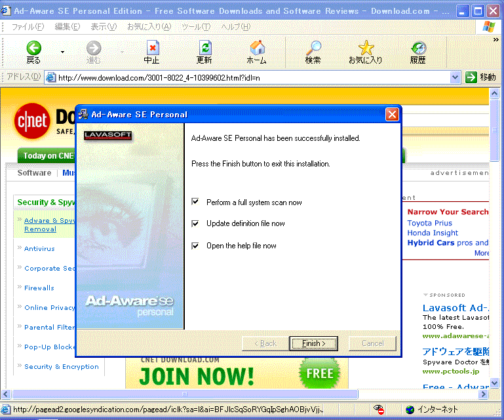This screenshot has height=420, width=504.
Task: Click the Lavasoft logo in installer
Action: [x=107, y=135]
